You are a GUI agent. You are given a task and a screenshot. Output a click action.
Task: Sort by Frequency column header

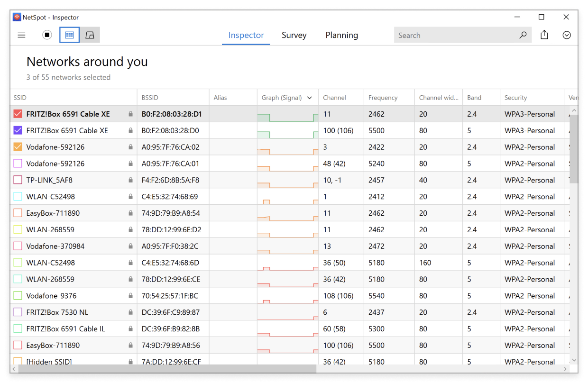(389, 98)
